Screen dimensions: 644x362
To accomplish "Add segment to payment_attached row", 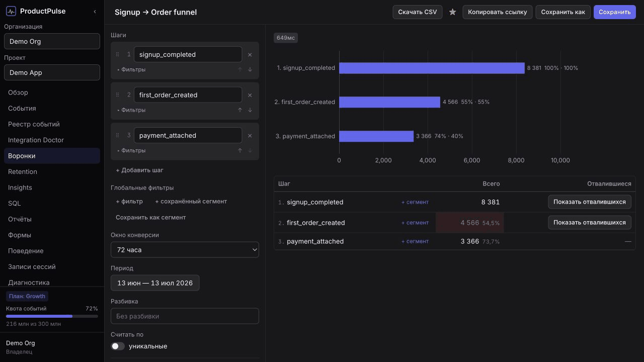I will (415, 241).
